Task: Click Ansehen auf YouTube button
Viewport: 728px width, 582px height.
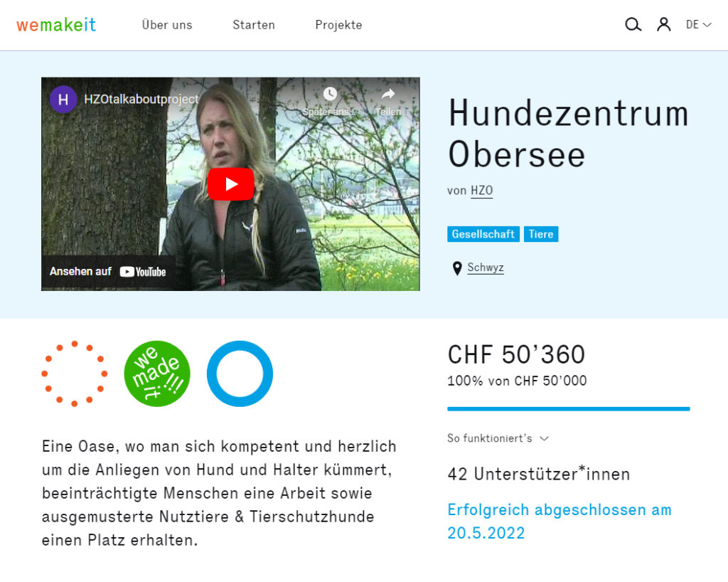Action: tap(108, 272)
